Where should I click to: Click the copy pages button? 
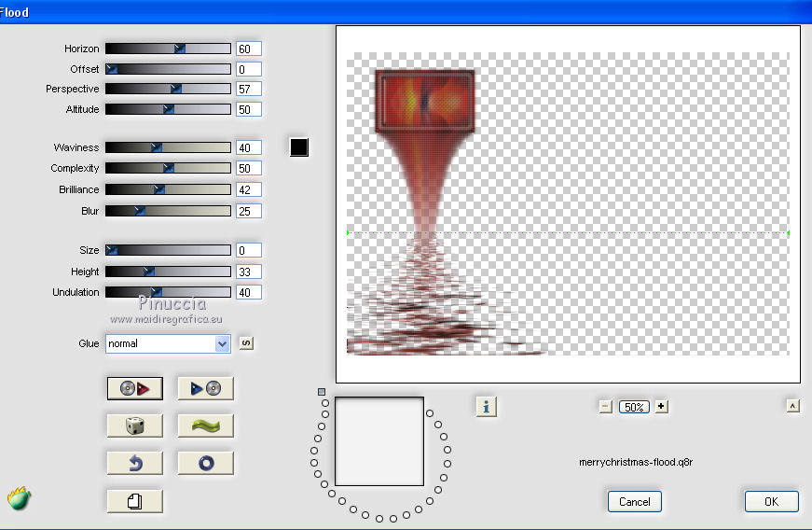(135, 501)
